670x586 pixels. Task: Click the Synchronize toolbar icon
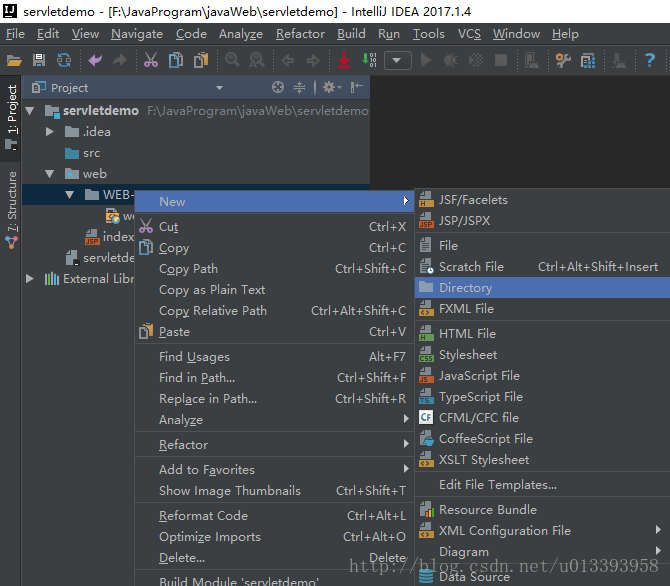[64, 60]
